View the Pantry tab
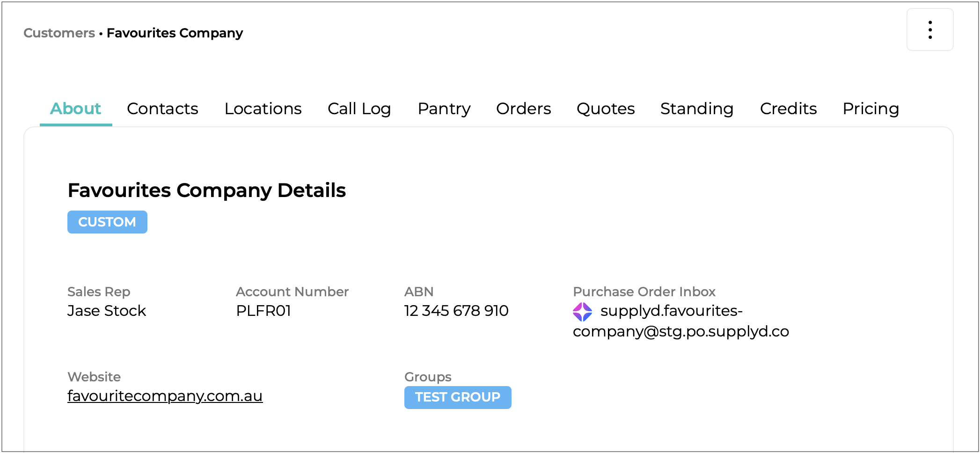This screenshot has width=980, height=453. click(x=444, y=109)
